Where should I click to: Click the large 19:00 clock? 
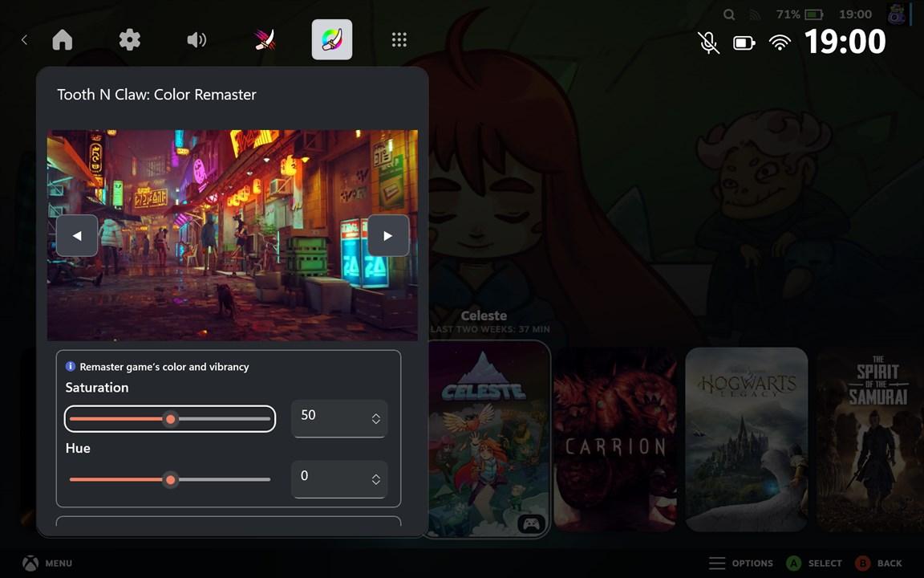coord(845,42)
